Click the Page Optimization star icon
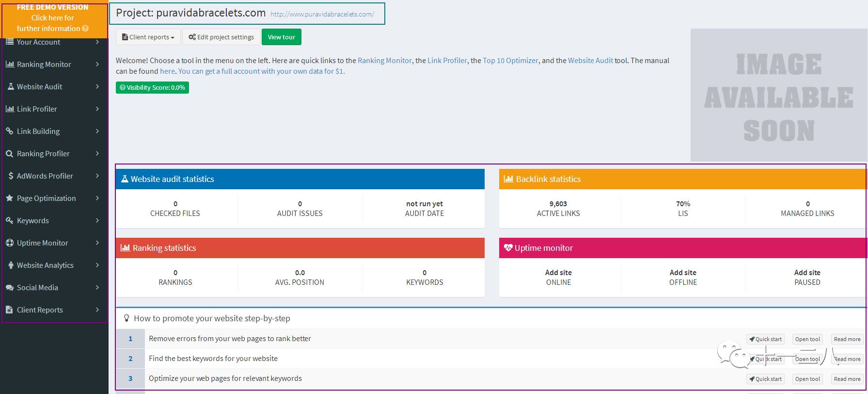 click(x=10, y=198)
